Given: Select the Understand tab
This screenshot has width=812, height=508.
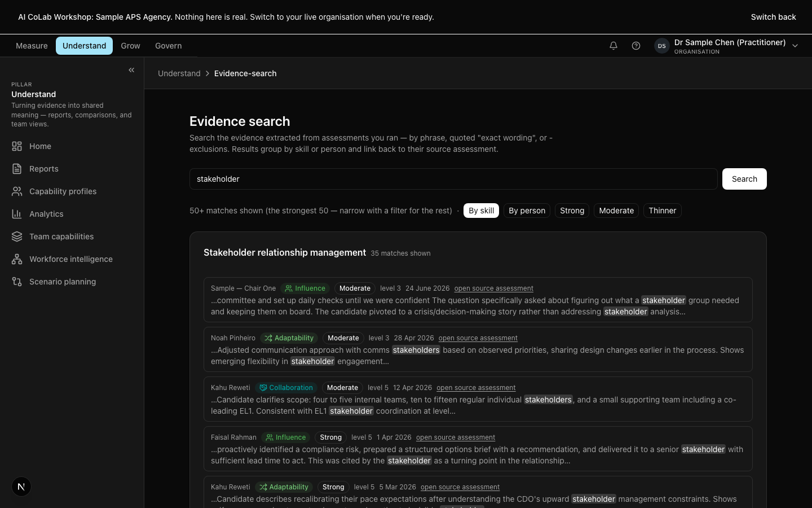Looking at the screenshot, I should 84,46.
